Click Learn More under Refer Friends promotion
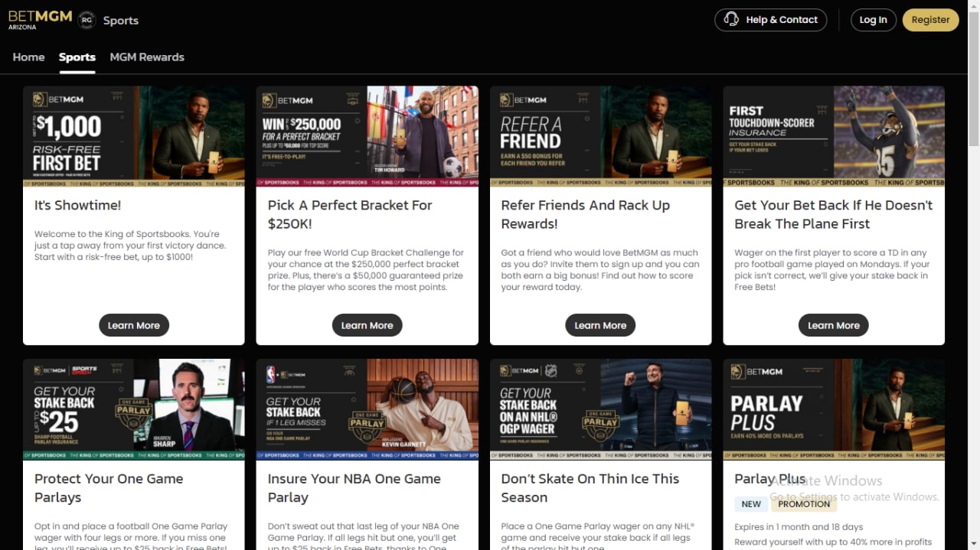The height and width of the screenshot is (550, 980). tap(600, 325)
